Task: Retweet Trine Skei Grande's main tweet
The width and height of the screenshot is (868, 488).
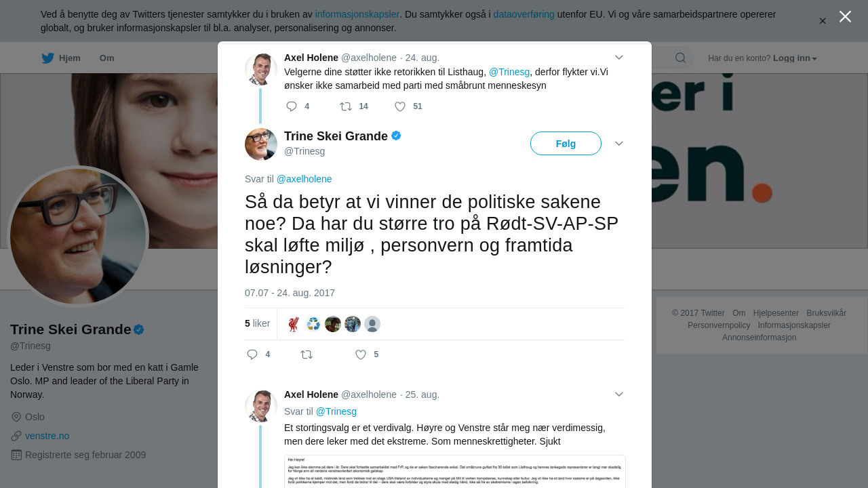Action: [307, 354]
